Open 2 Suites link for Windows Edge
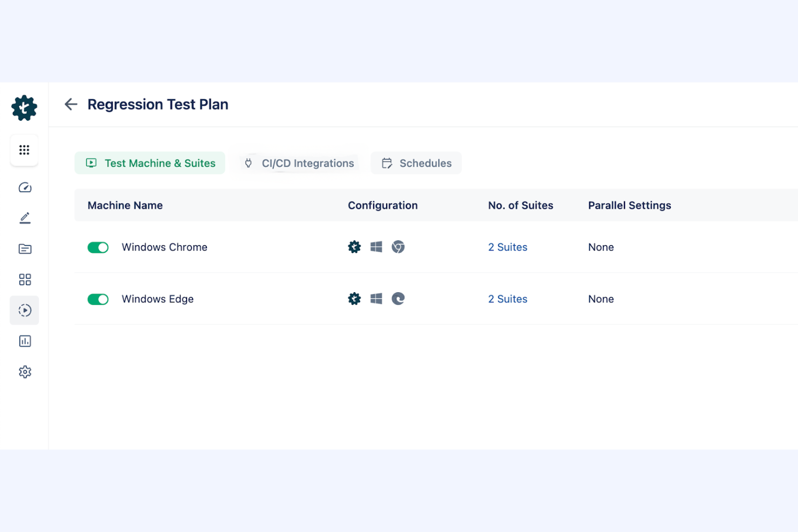This screenshot has width=798, height=532. (x=507, y=299)
